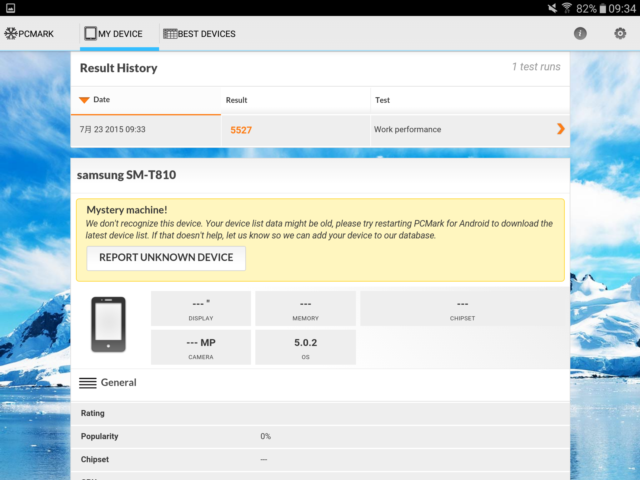The width and height of the screenshot is (640, 480).
Task: Expand Work performance result with the orange chevron
Action: [x=561, y=129]
